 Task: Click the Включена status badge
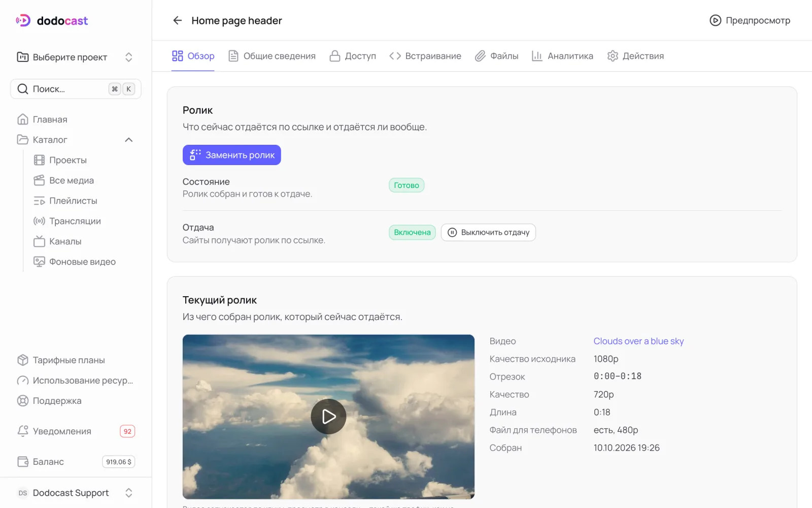412,232
